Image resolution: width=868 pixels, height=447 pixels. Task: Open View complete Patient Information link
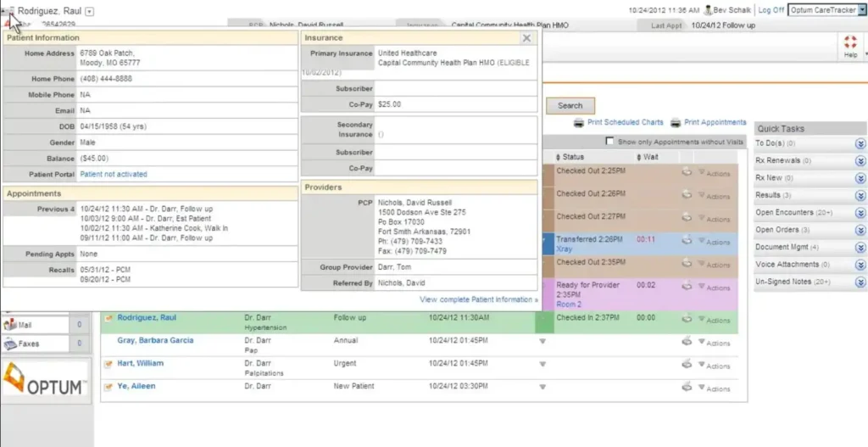coord(479,299)
